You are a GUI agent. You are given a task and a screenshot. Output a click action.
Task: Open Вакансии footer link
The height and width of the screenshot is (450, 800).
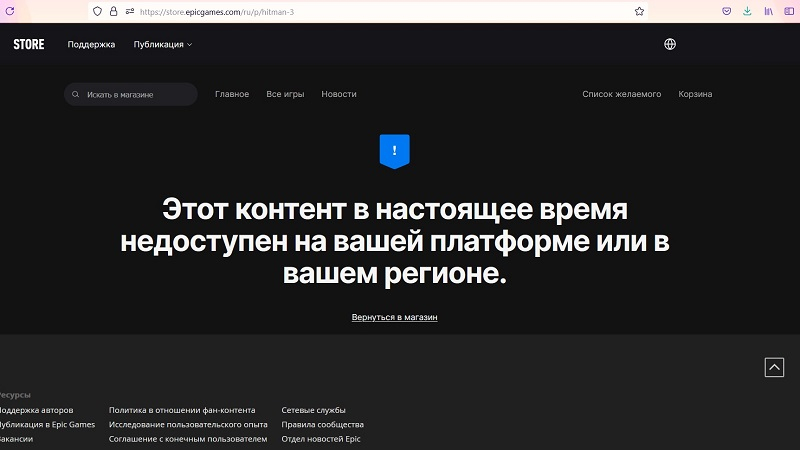pos(16,439)
